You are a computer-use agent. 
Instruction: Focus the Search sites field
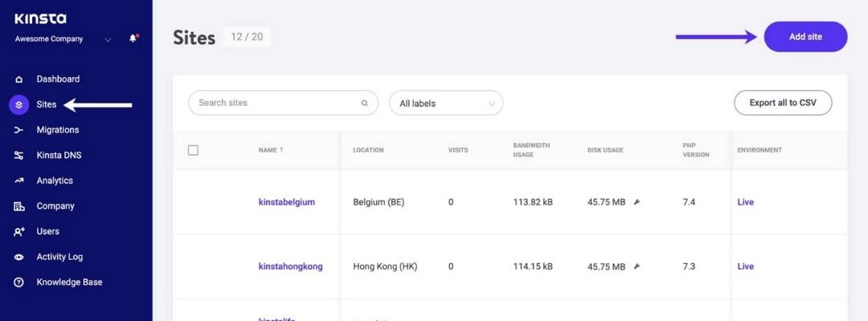click(283, 103)
